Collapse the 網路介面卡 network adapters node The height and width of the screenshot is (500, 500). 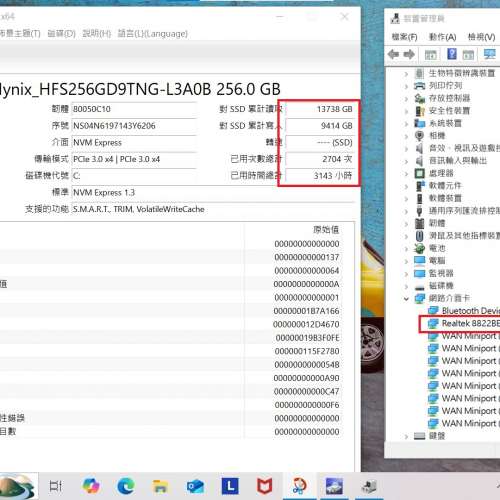pos(406,299)
